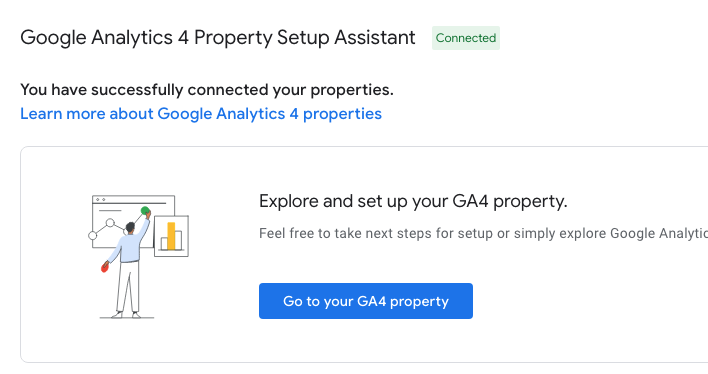Click the word Assistant in the page title

point(375,37)
